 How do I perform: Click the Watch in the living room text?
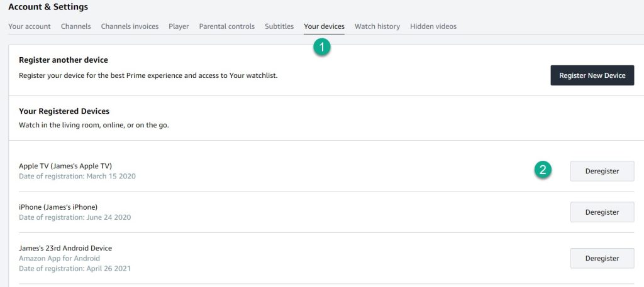(94, 126)
